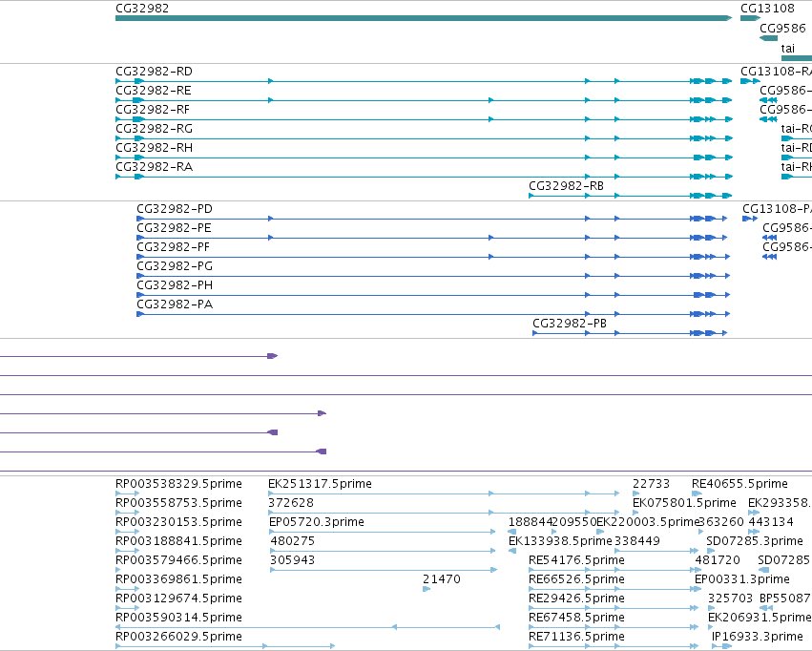812x651 pixels.
Task: Open EST RP003590314.5prime
Action: click(x=178, y=618)
